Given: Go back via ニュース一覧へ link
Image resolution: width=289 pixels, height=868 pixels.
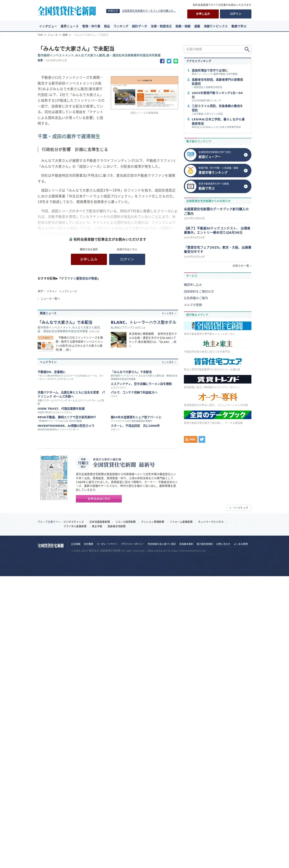Looking at the screenshot, I should 49,299.
